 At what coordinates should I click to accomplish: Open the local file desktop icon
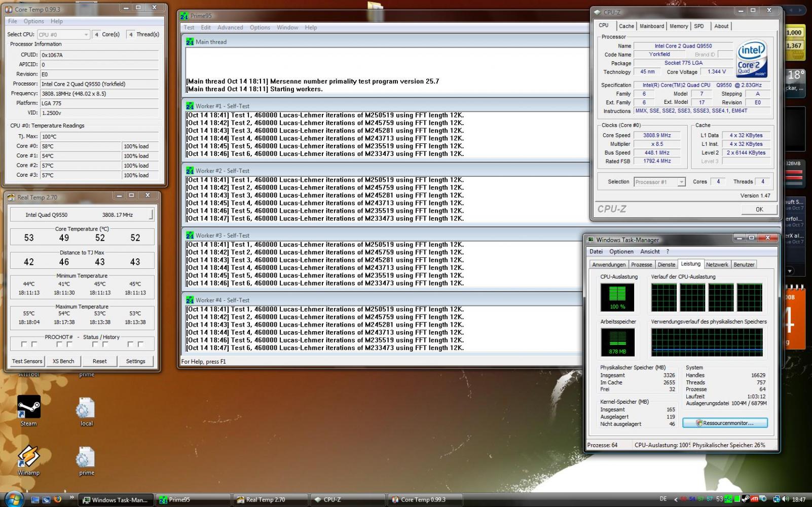[86, 411]
